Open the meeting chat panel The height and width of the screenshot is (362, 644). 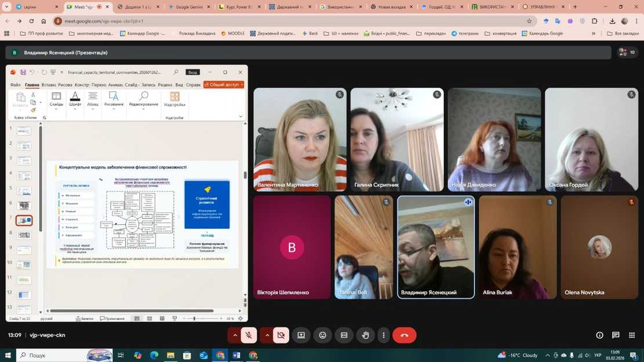tap(616, 335)
